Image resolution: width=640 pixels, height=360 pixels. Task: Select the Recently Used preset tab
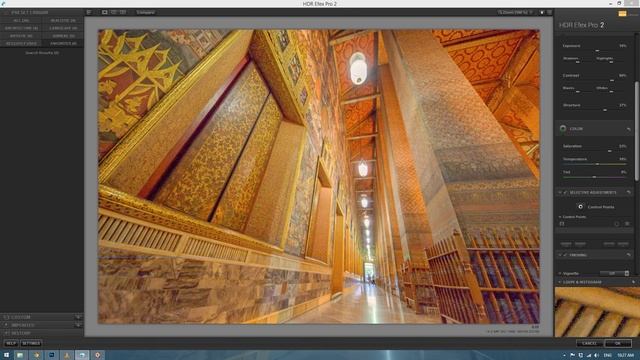[x=21, y=43]
